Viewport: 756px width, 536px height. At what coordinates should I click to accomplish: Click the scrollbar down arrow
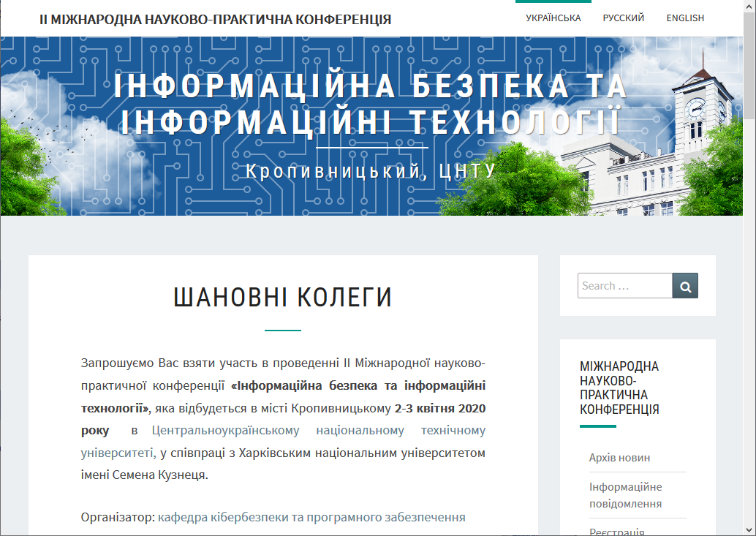(749, 529)
